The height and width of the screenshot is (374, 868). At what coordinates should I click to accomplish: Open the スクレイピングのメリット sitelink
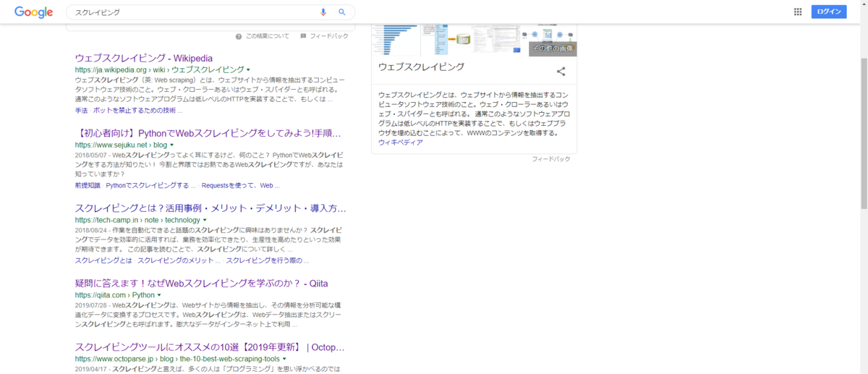(x=176, y=260)
